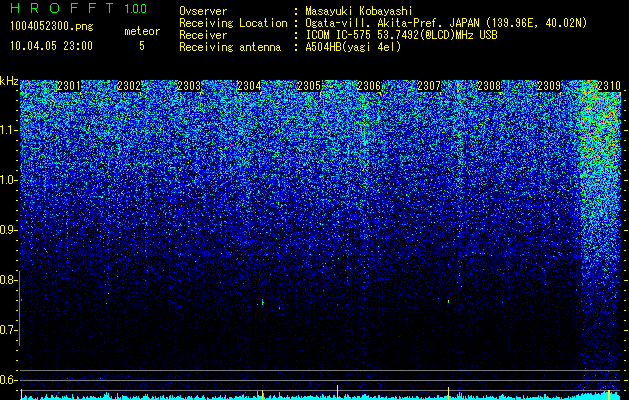Click the 1.0 frequency axis label

(x=8, y=180)
